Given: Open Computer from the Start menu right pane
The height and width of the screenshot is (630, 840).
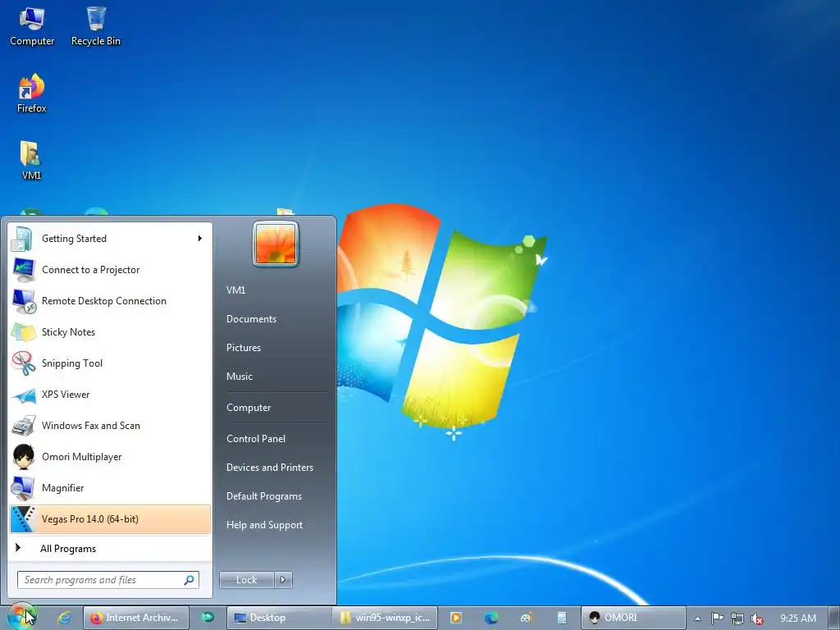Looking at the screenshot, I should 249,408.
